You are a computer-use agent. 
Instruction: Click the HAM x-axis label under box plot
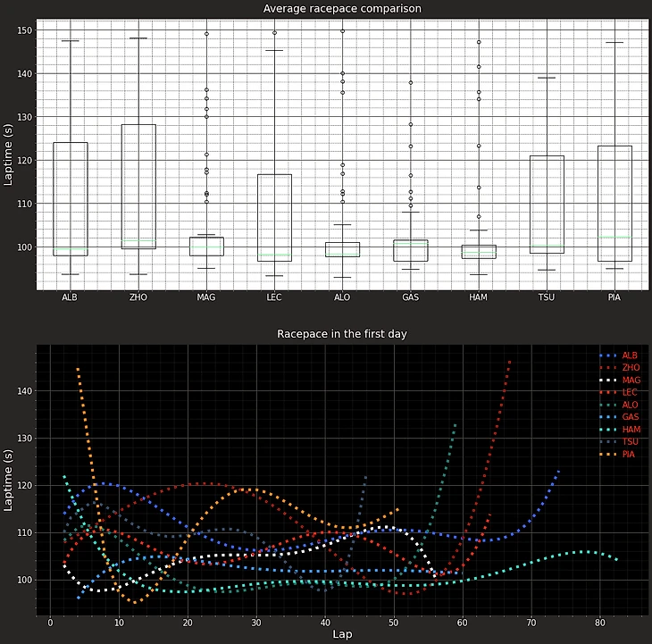(479, 297)
